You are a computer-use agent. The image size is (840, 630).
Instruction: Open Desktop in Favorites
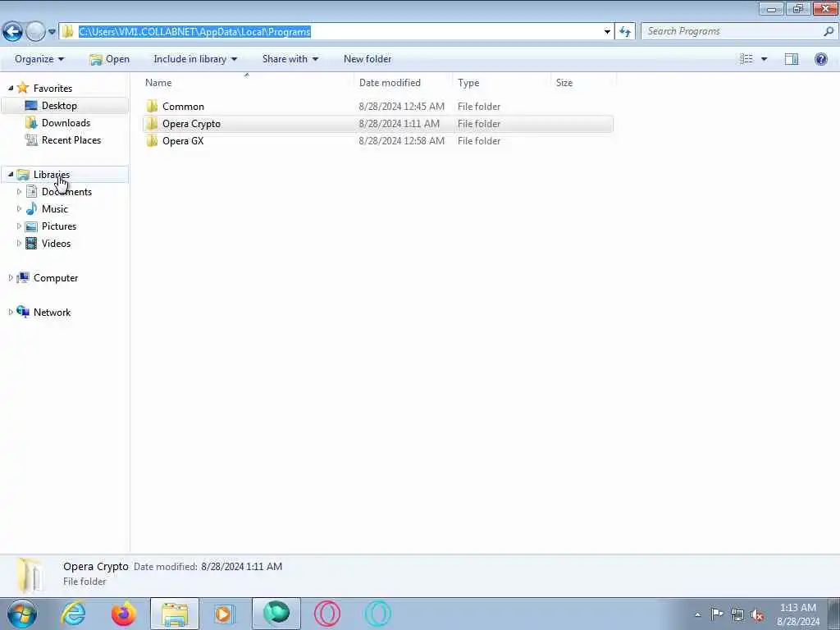(x=59, y=106)
